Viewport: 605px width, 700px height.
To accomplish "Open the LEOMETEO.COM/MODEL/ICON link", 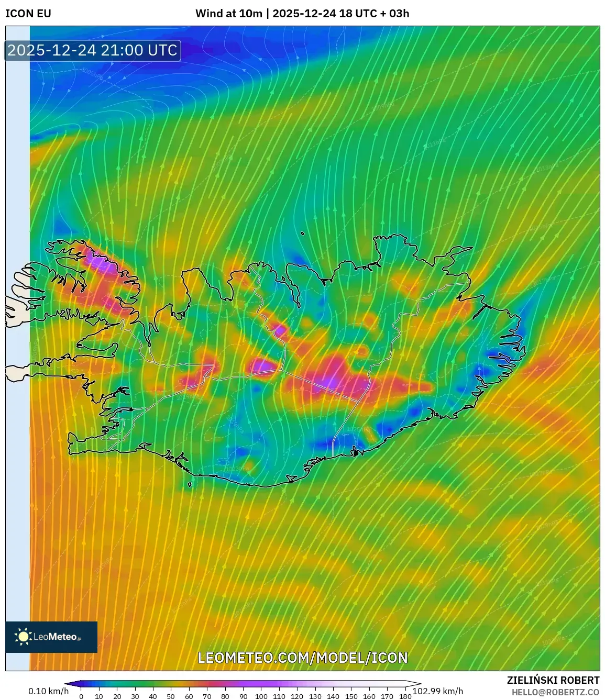I will [302, 658].
